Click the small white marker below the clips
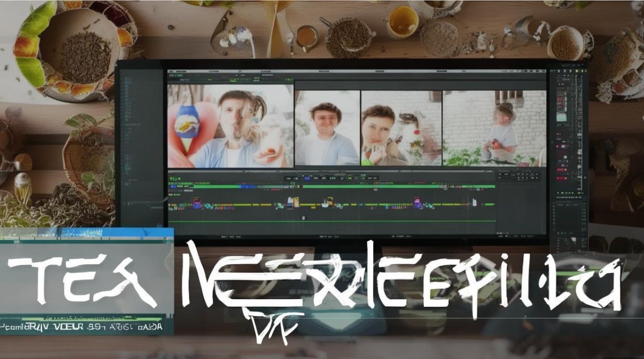This screenshot has width=644, height=359. (303, 218)
